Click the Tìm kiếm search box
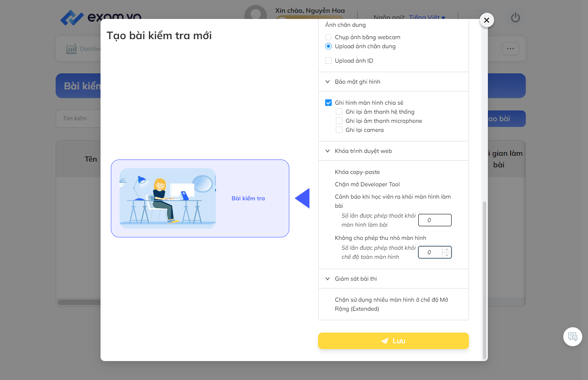Viewport: 588px width, 380px height. (x=78, y=119)
